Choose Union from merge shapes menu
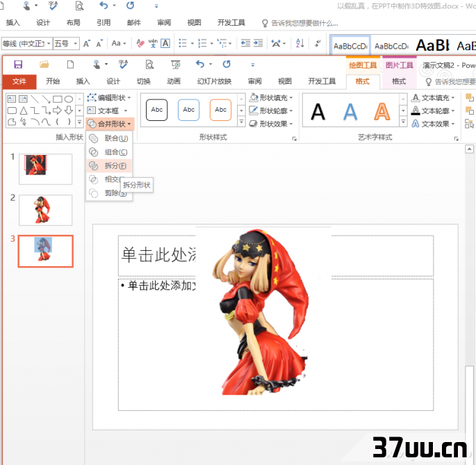The width and height of the screenshot is (476, 465). 109,138
